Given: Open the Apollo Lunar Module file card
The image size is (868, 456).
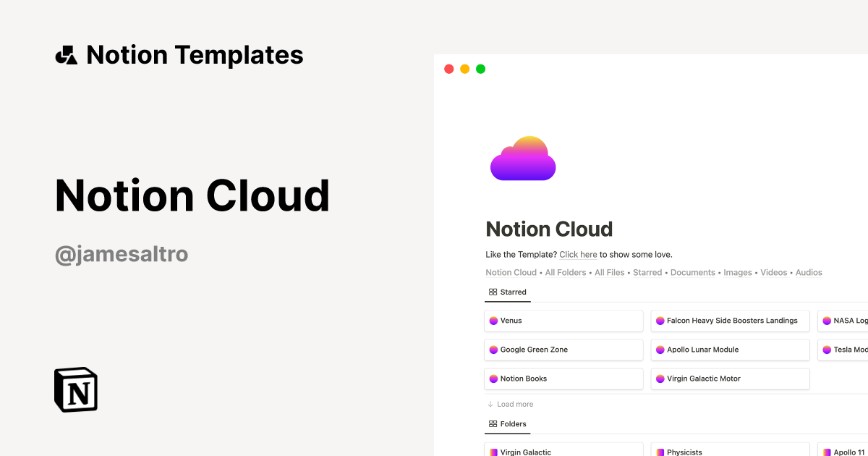Looking at the screenshot, I should [730, 349].
